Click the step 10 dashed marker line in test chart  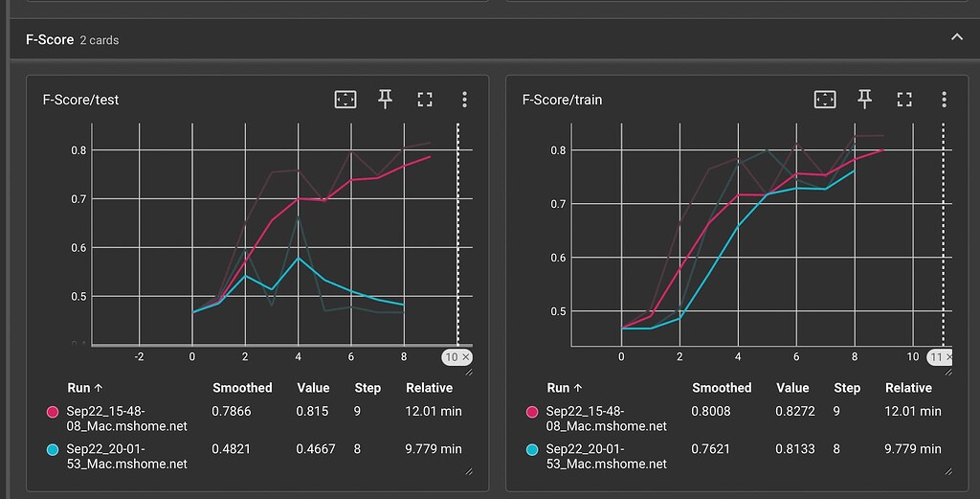pos(458,235)
